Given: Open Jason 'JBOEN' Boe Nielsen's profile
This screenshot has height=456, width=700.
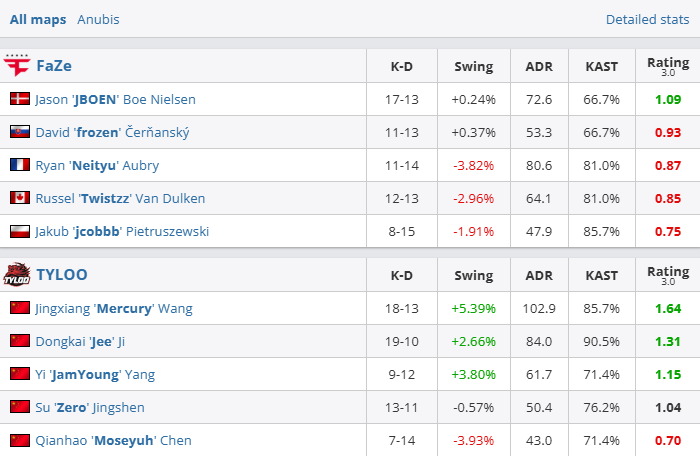Looking at the screenshot, I should pos(116,99).
